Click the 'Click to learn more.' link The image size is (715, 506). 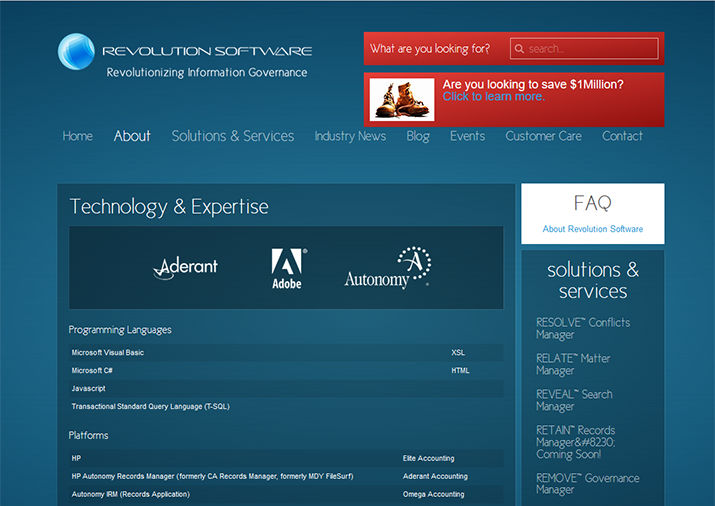(494, 96)
